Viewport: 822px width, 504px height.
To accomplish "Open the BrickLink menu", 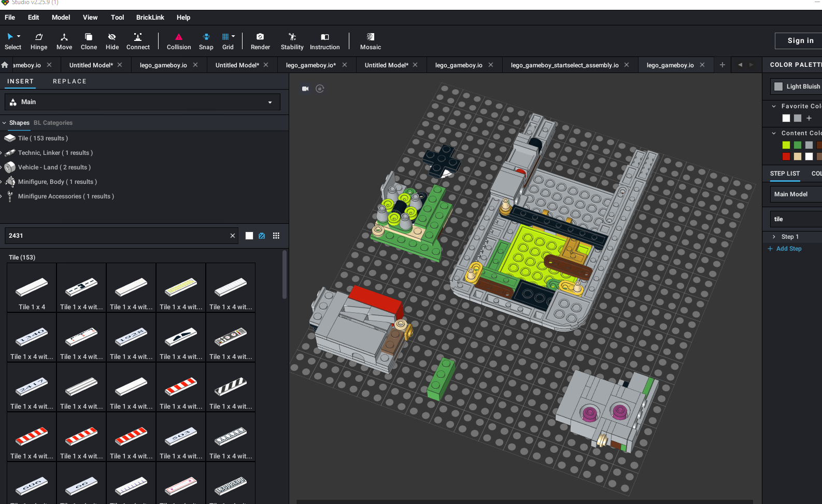I will click(150, 17).
